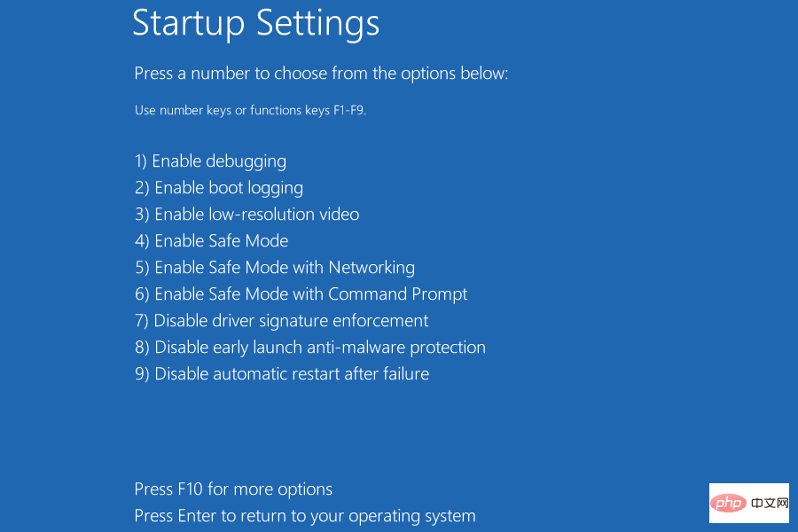
Task: Select Disable driver signature enforcement
Action: 281,321
